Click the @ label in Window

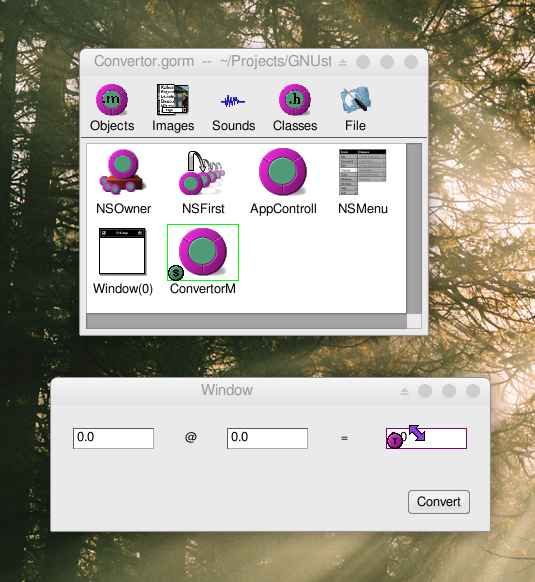[190, 437]
